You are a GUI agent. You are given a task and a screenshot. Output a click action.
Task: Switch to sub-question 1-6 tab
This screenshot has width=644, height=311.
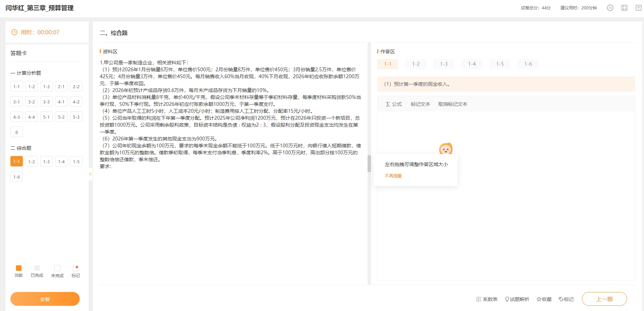click(x=528, y=64)
